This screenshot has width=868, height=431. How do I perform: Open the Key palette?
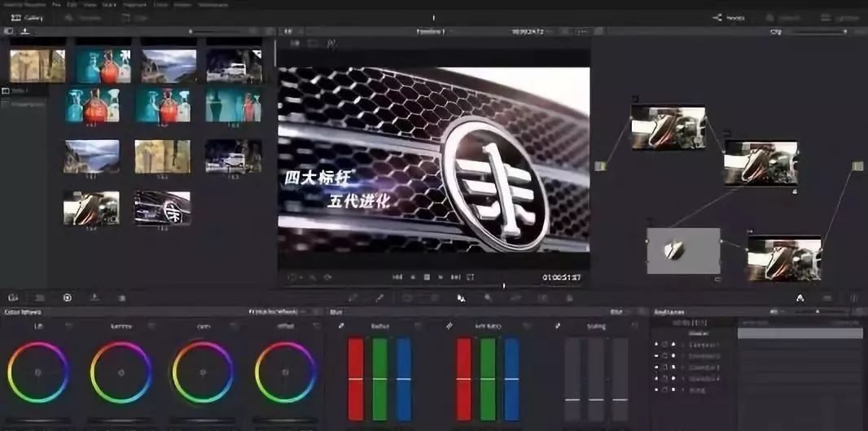[x=489, y=298]
